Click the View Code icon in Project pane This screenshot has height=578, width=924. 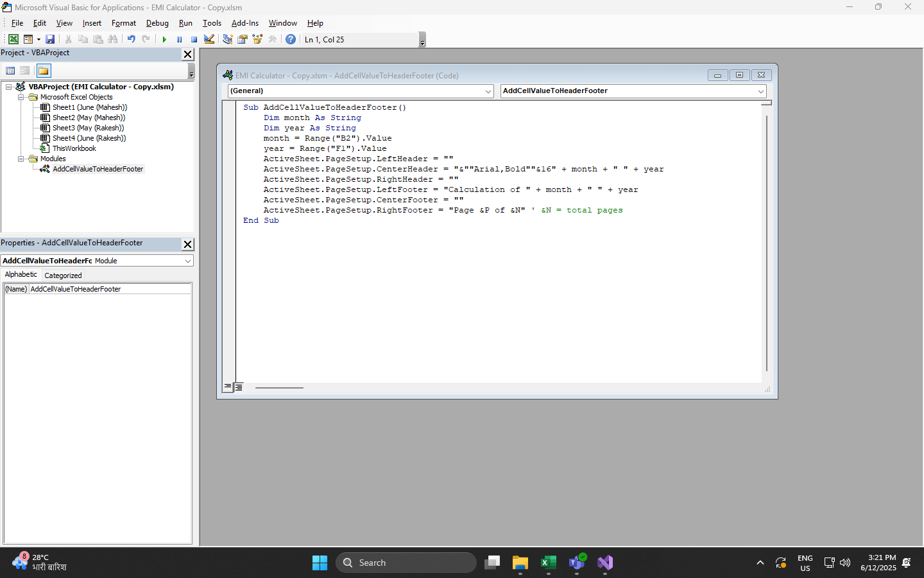tap(10, 71)
